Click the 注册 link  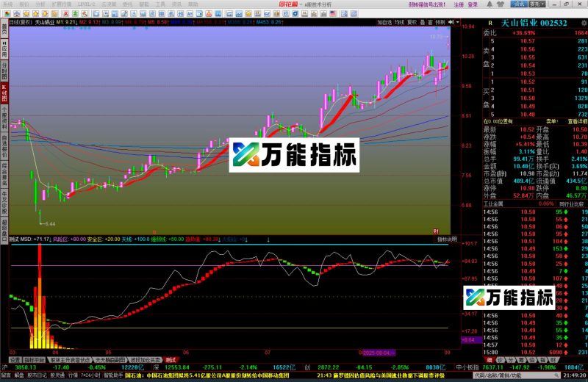[x=459, y=4]
